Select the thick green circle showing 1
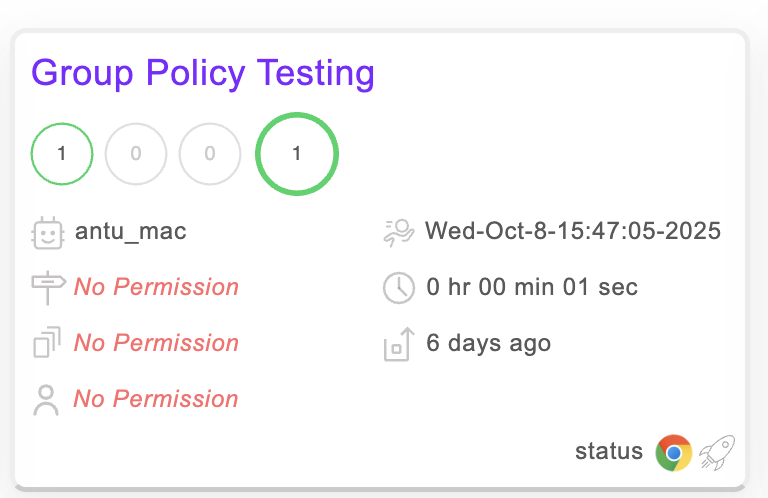 (x=297, y=154)
